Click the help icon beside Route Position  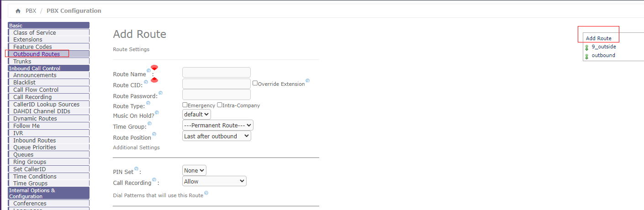point(154,134)
